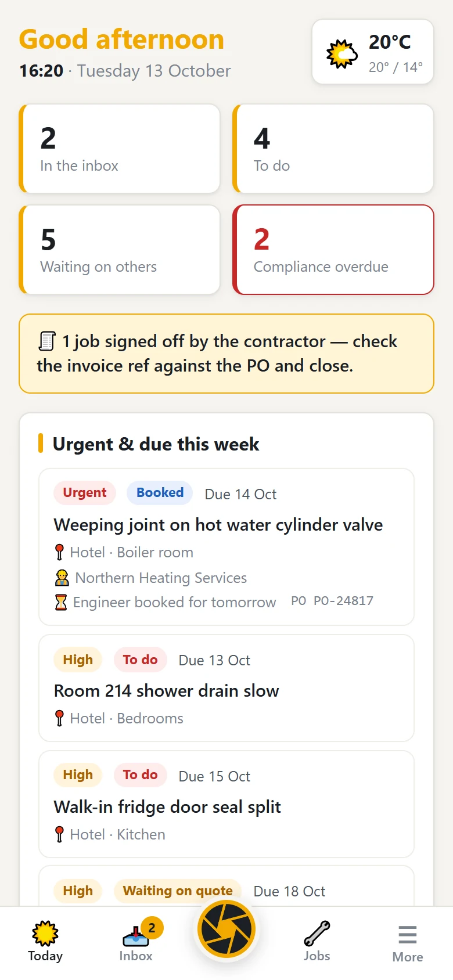Image resolution: width=453 pixels, height=980 pixels.
Task: Open the In the inbox stat card
Action: (120, 149)
